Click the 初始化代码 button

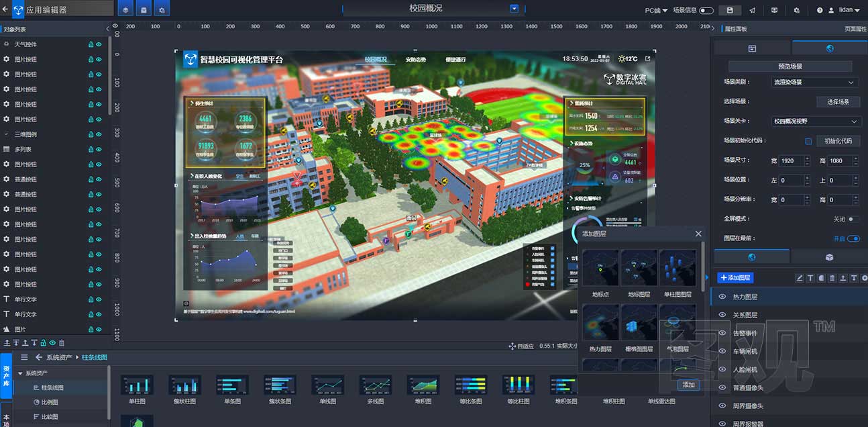click(x=838, y=141)
